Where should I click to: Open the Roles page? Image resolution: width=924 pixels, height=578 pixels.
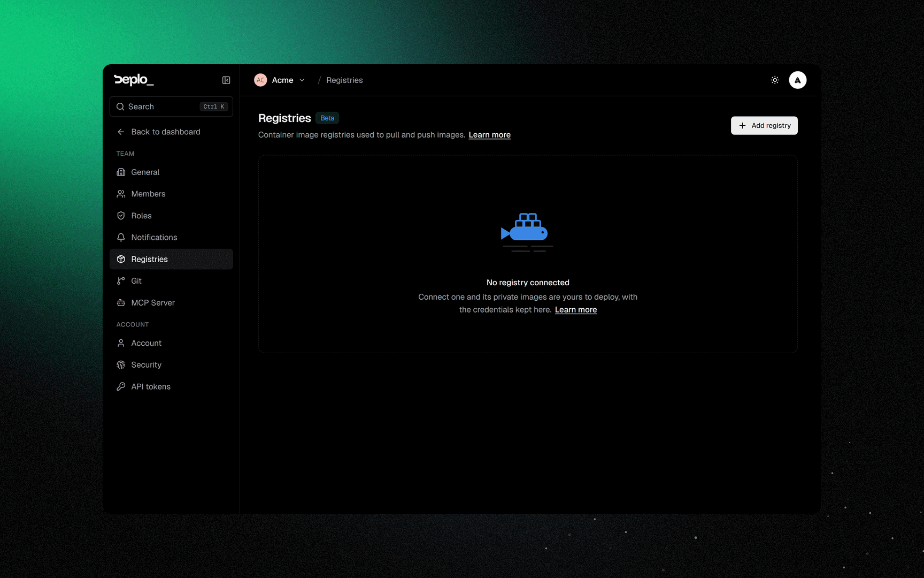pyautogui.click(x=171, y=216)
